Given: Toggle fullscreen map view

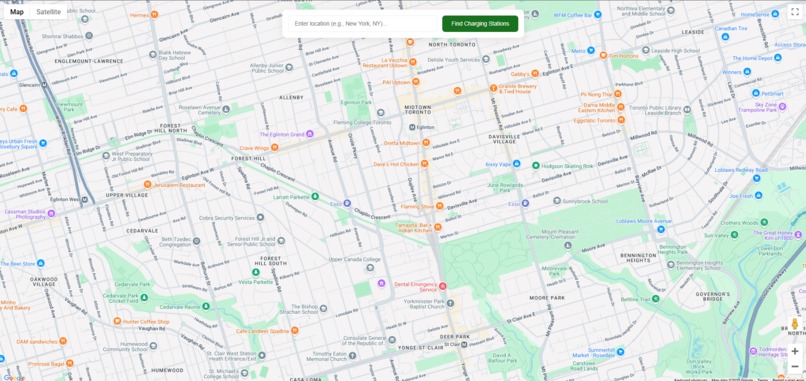Looking at the screenshot, I should pos(795,12).
